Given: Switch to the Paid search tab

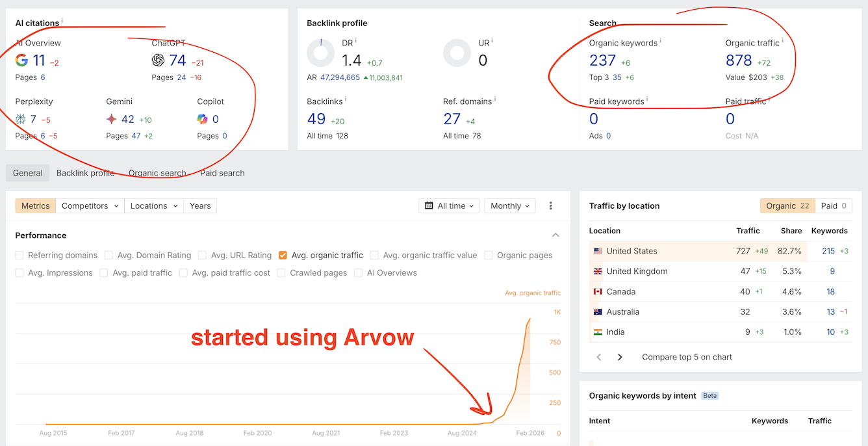Looking at the screenshot, I should click(x=222, y=173).
